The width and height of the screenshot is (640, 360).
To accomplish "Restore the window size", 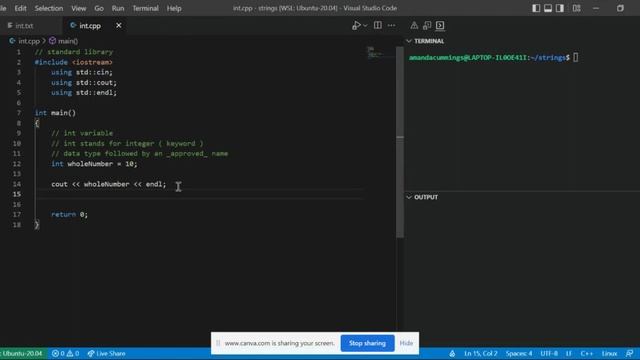I will pyautogui.click(x=620, y=8).
